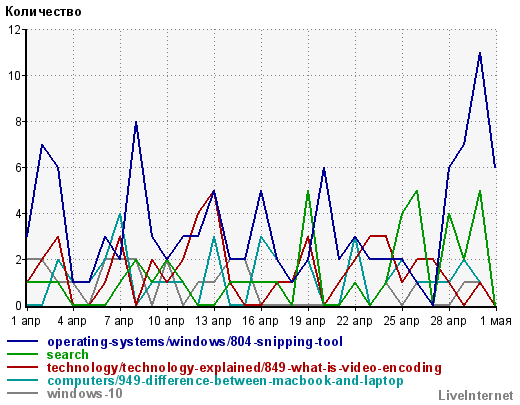The height and width of the screenshot is (405, 520).
Task: Open the 804-snipping-tool legend label
Action: (x=195, y=342)
